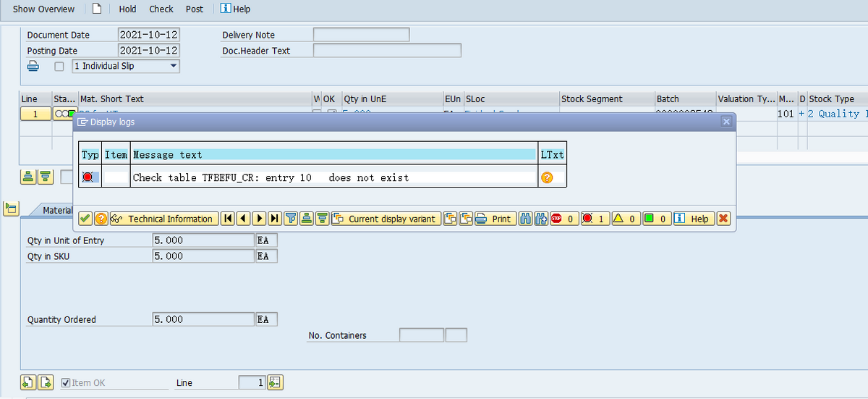Open long text help icon in message row
868x399 pixels.
point(547,178)
